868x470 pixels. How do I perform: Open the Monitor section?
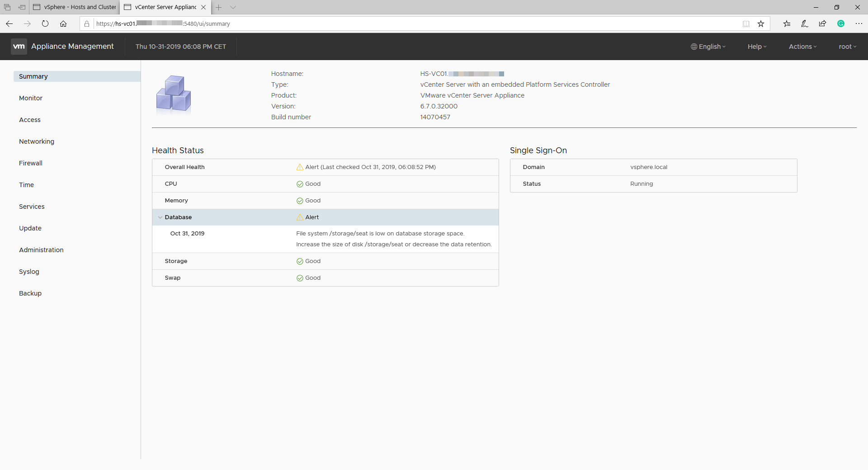[31, 98]
